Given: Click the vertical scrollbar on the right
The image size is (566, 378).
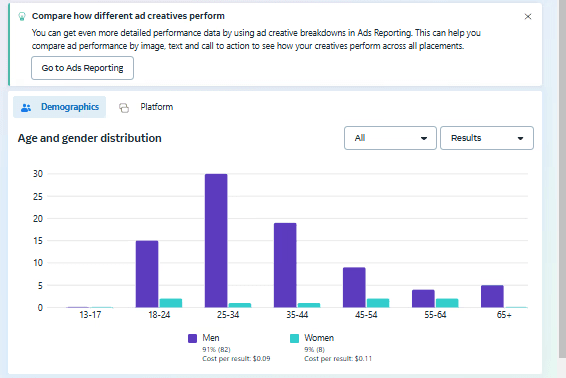Looking at the screenshot, I should click(562, 181).
